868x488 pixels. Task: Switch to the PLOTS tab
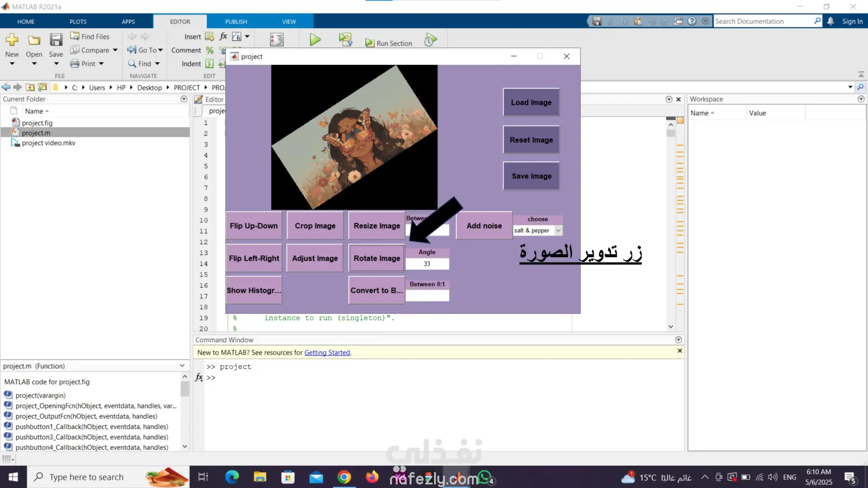tap(78, 21)
